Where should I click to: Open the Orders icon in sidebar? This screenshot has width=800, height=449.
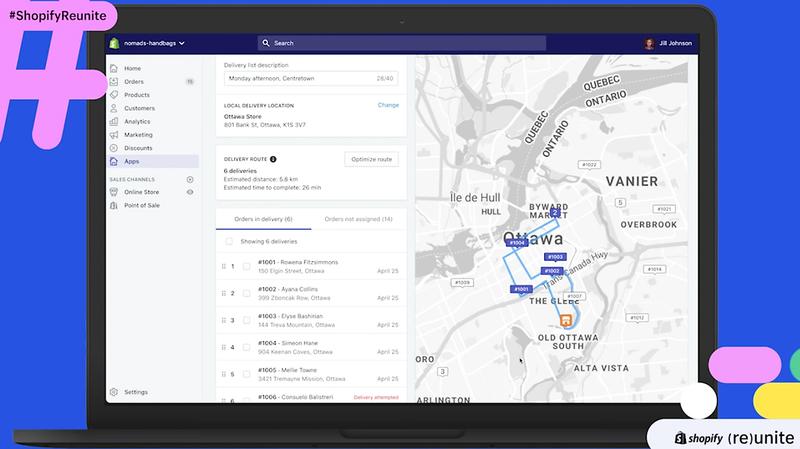[x=114, y=82]
